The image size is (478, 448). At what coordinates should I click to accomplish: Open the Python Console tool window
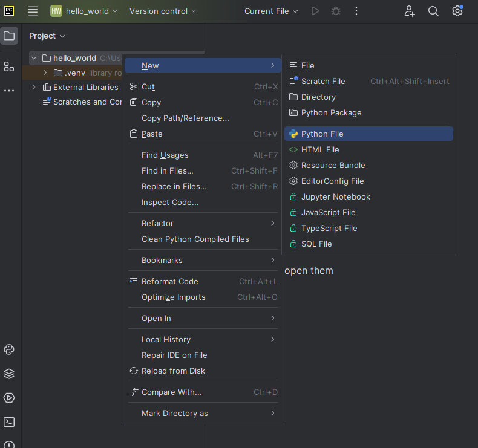pyautogui.click(x=9, y=349)
